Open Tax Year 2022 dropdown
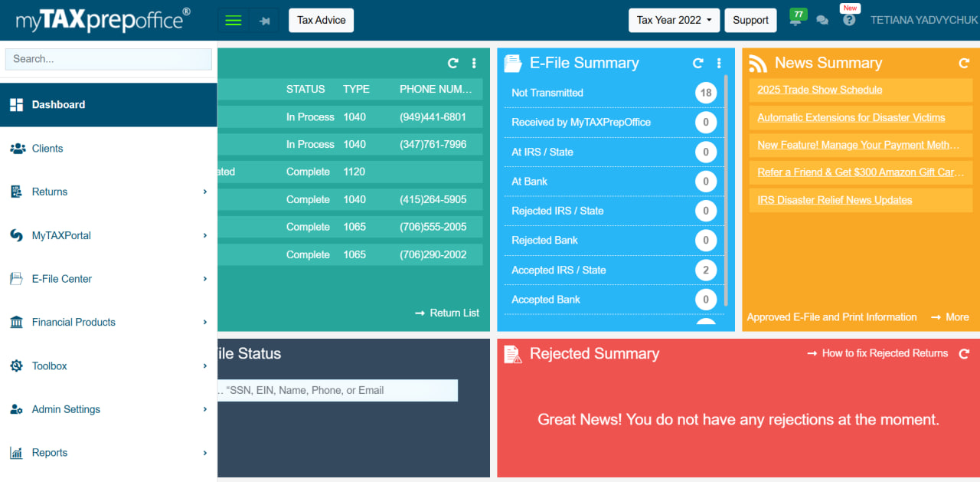The image size is (980, 482). coord(674,21)
